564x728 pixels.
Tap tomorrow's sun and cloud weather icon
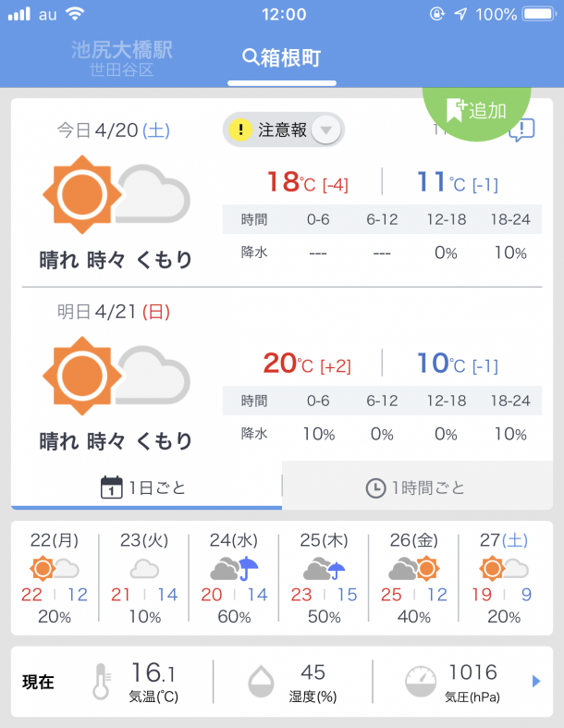tap(116, 376)
